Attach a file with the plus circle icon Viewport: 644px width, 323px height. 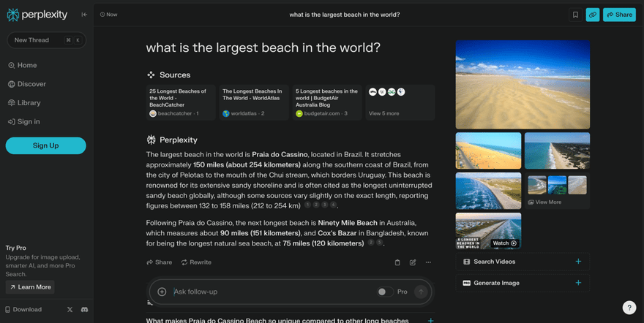click(x=162, y=292)
